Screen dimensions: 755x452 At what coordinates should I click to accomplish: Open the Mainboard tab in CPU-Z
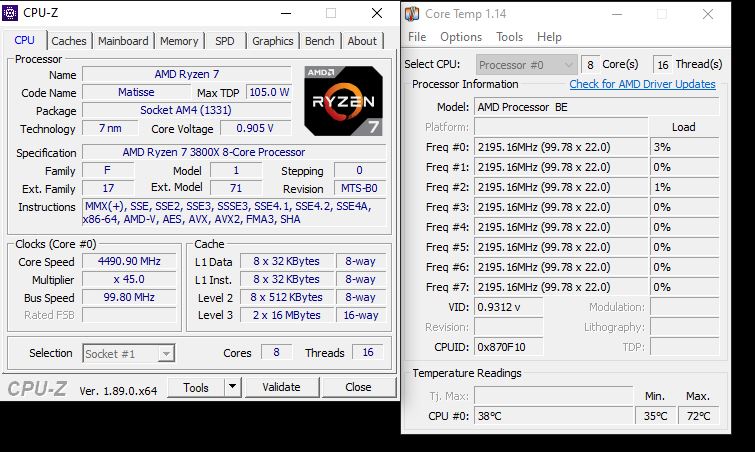[123, 41]
